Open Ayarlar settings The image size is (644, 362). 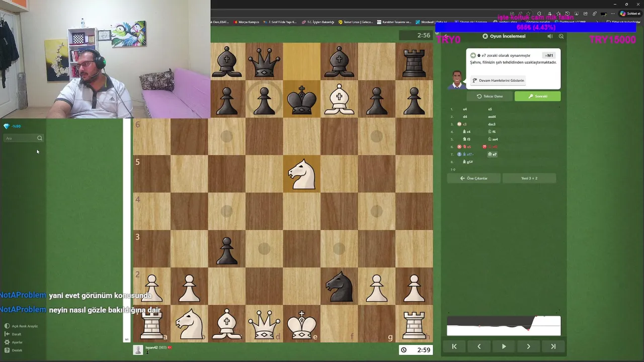point(14,342)
